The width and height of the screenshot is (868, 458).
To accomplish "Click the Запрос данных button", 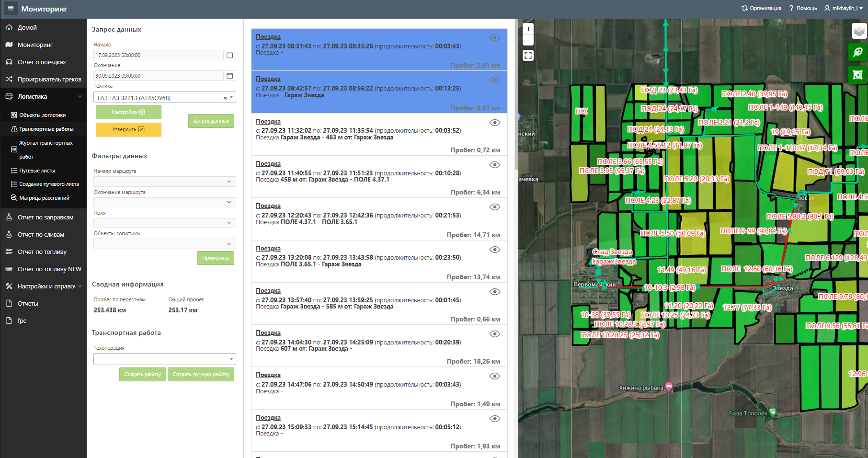I will pos(211,121).
